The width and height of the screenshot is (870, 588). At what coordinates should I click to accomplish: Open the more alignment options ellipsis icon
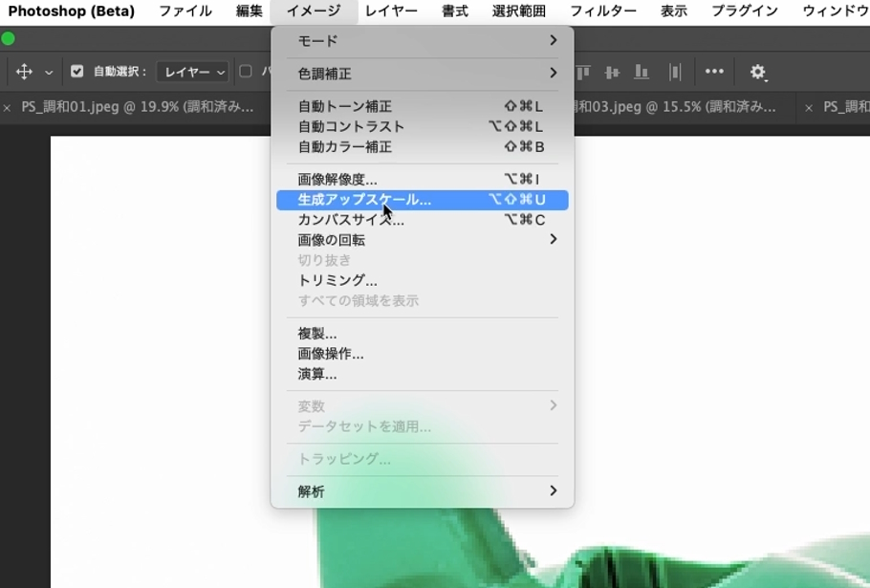[714, 72]
